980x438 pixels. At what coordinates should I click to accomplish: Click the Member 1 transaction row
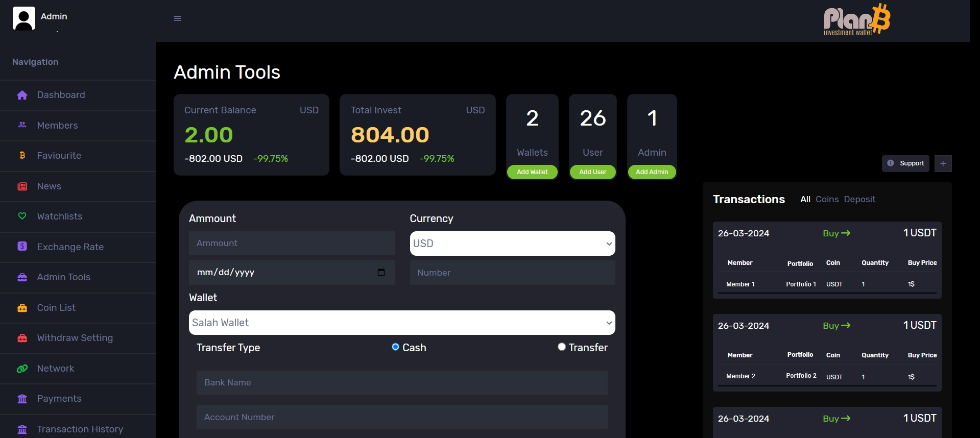point(827,284)
